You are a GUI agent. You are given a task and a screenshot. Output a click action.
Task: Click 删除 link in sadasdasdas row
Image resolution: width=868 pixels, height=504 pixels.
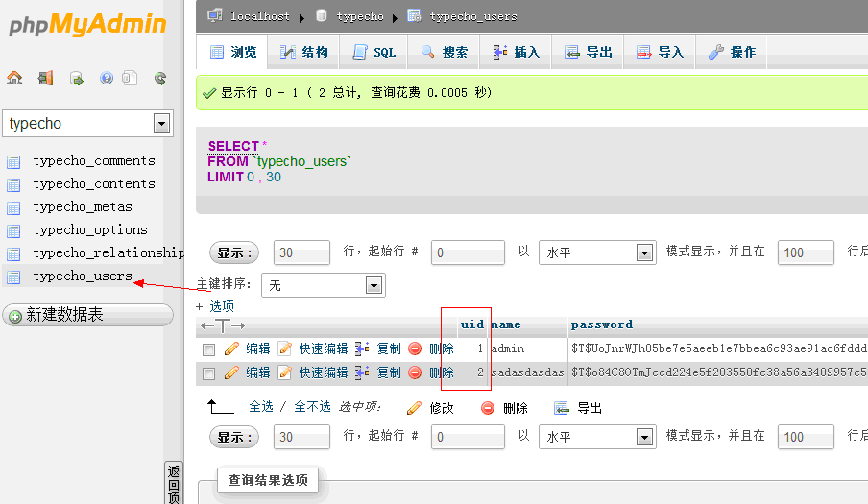(441, 372)
